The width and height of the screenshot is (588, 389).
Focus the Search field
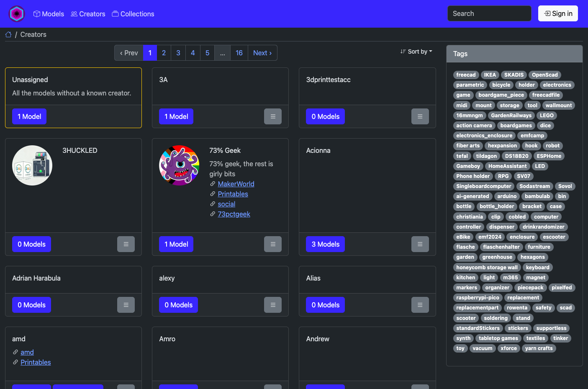point(489,13)
